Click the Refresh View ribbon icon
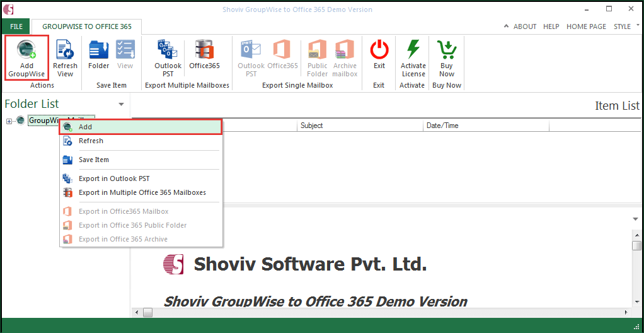Screen dimensions: 644x333 coord(65,58)
